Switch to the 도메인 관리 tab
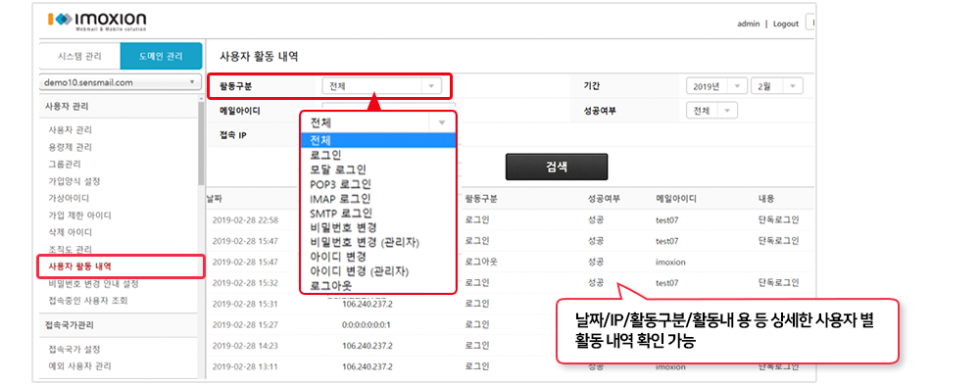Screen dimensions: 980x386 (161, 56)
